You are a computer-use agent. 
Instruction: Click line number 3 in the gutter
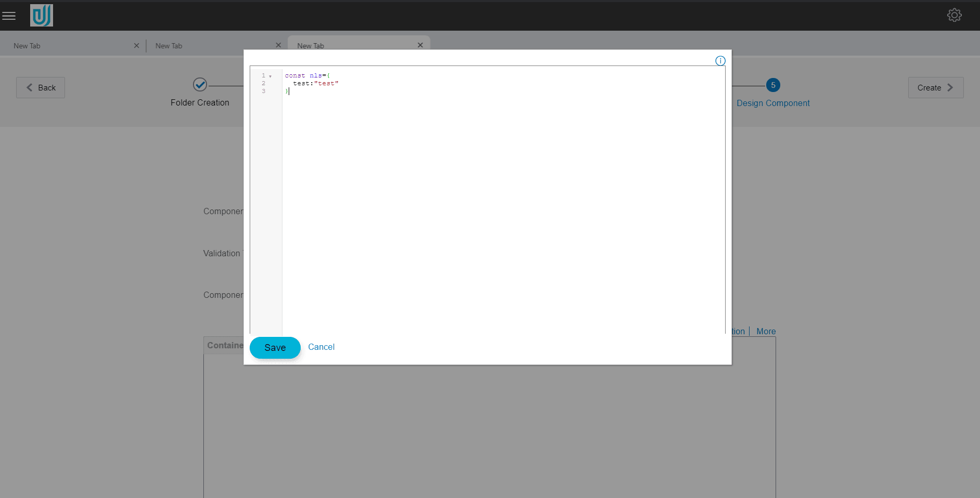pos(263,90)
